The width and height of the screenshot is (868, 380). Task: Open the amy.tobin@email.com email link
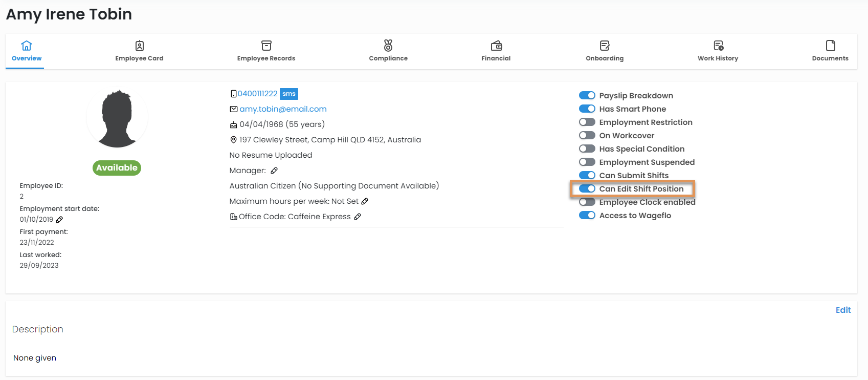(283, 109)
